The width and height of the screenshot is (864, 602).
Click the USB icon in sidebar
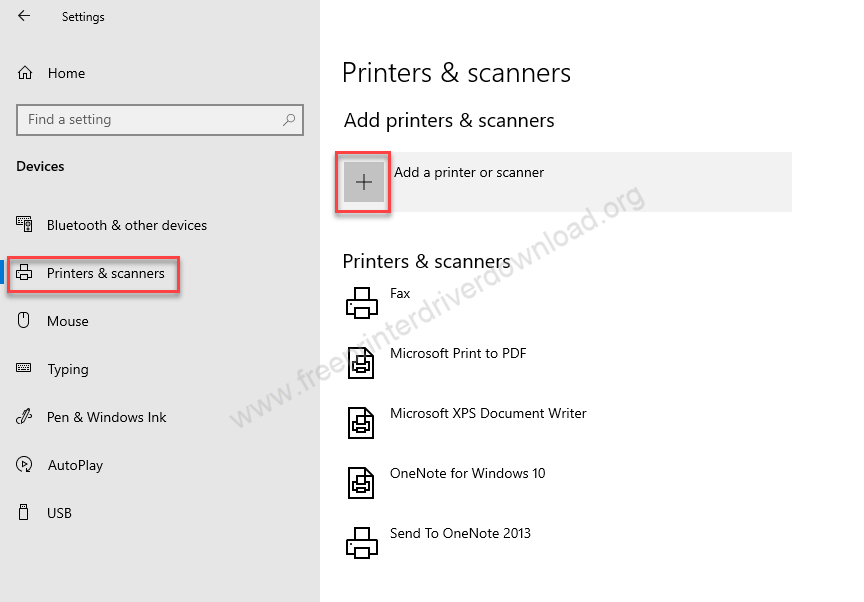coord(24,512)
